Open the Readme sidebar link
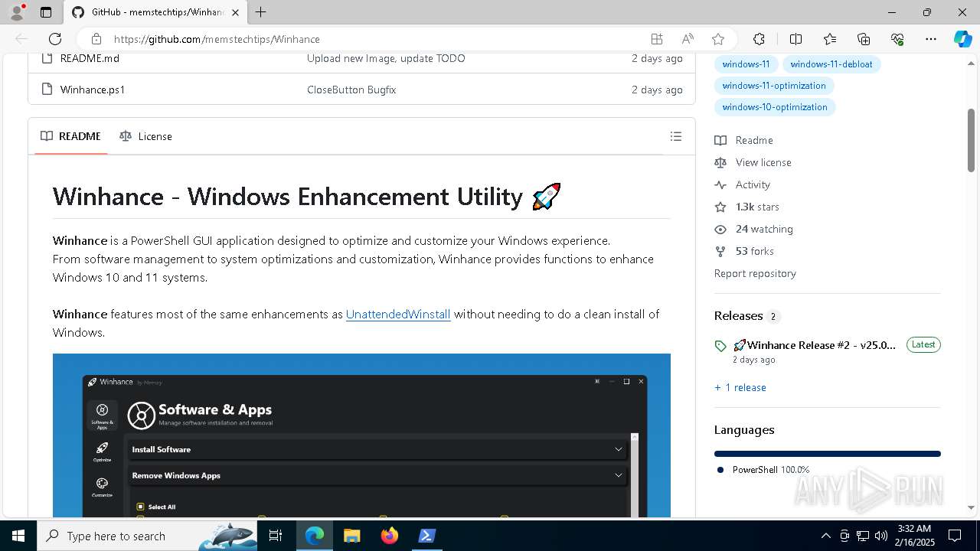Image resolution: width=980 pixels, height=551 pixels. 744,140
